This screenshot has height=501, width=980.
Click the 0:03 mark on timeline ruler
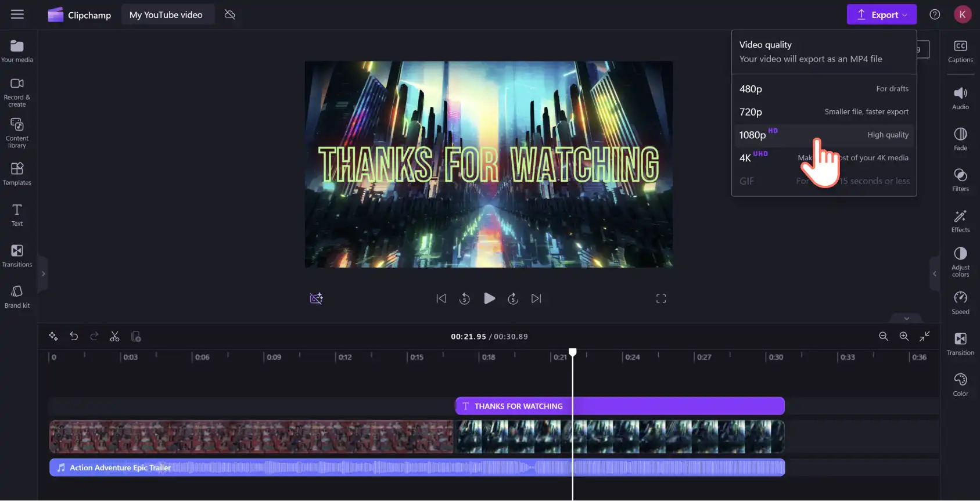coord(130,357)
